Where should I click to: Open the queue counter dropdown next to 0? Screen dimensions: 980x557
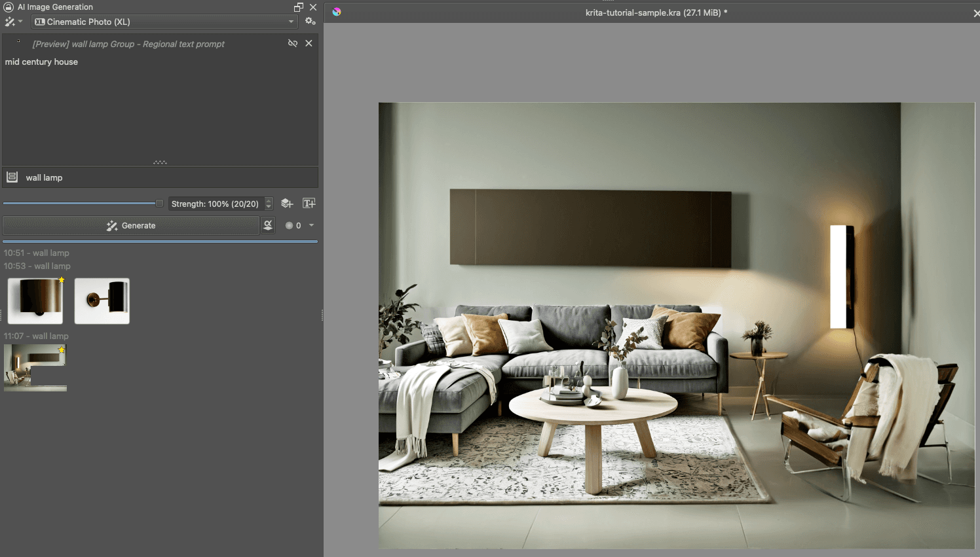[311, 225]
